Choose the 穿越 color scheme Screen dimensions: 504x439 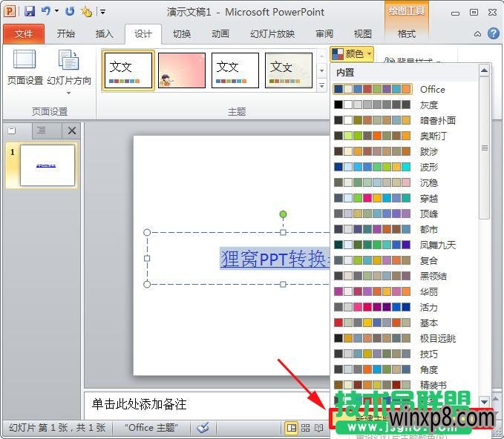click(404, 198)
